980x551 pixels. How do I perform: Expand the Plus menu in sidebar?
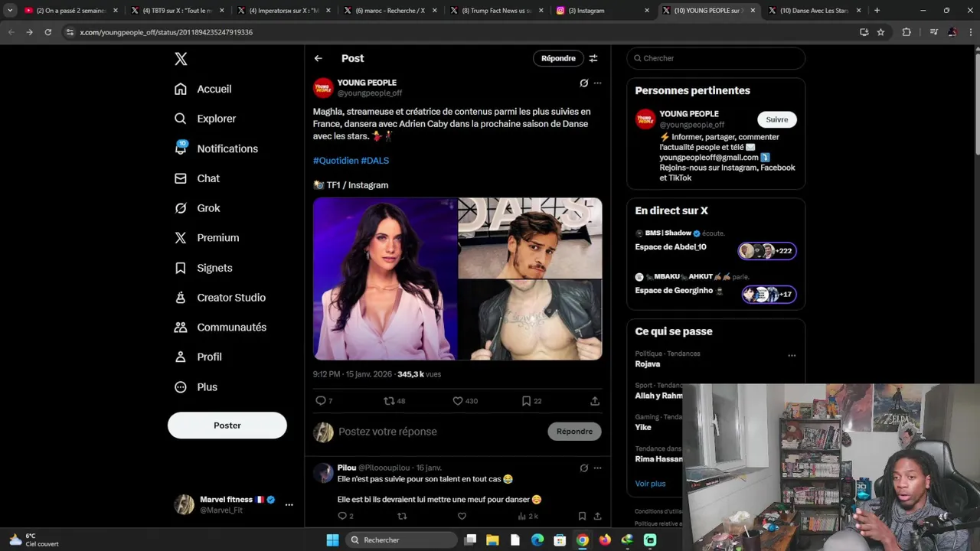tap(195, 387)
